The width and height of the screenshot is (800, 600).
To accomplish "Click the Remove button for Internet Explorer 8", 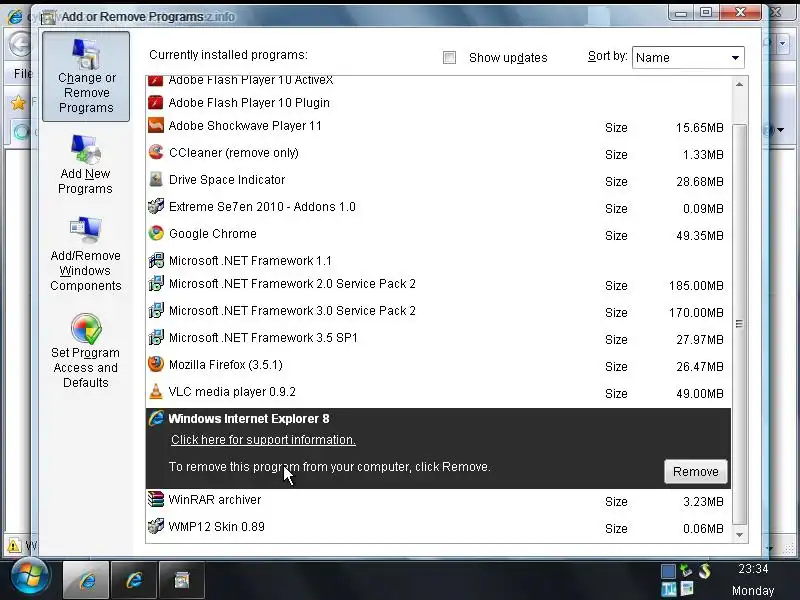I will tap(695, 471).
